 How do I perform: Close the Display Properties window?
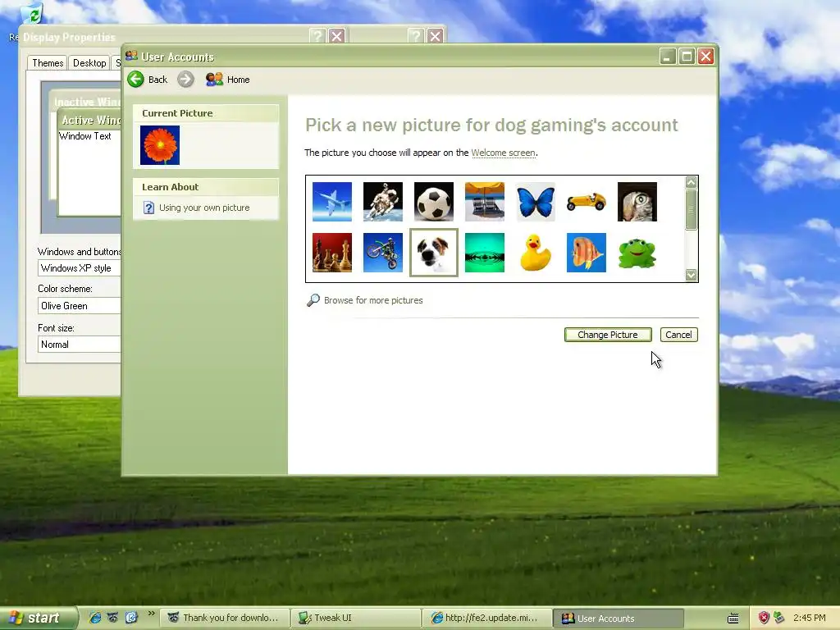point(336,36)
